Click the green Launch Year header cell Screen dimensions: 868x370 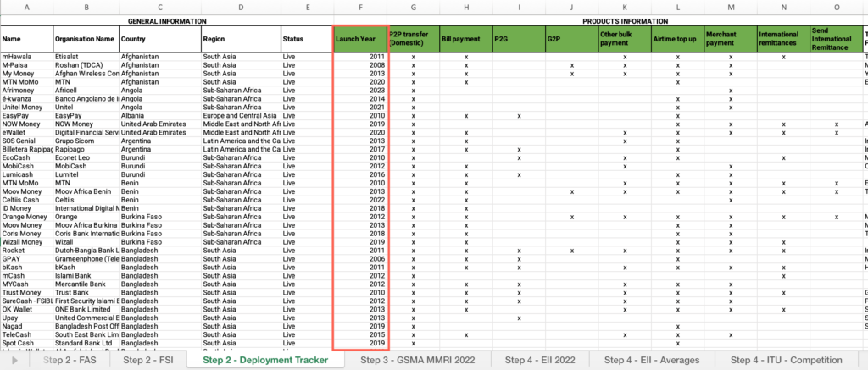[360, 39]
